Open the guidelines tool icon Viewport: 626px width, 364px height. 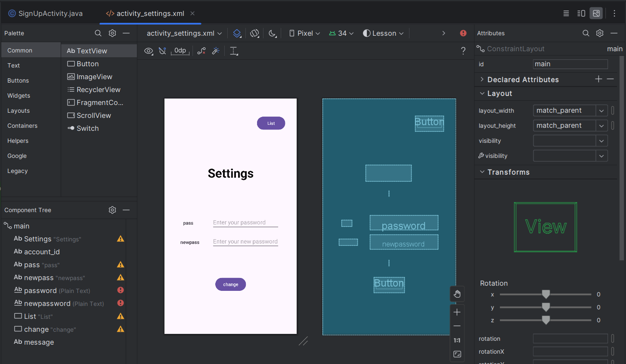point(234,51)
